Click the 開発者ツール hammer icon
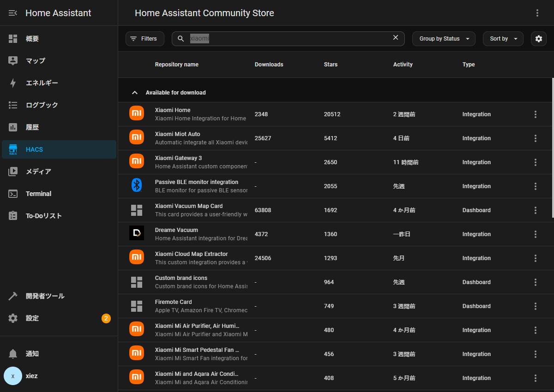 13,296
